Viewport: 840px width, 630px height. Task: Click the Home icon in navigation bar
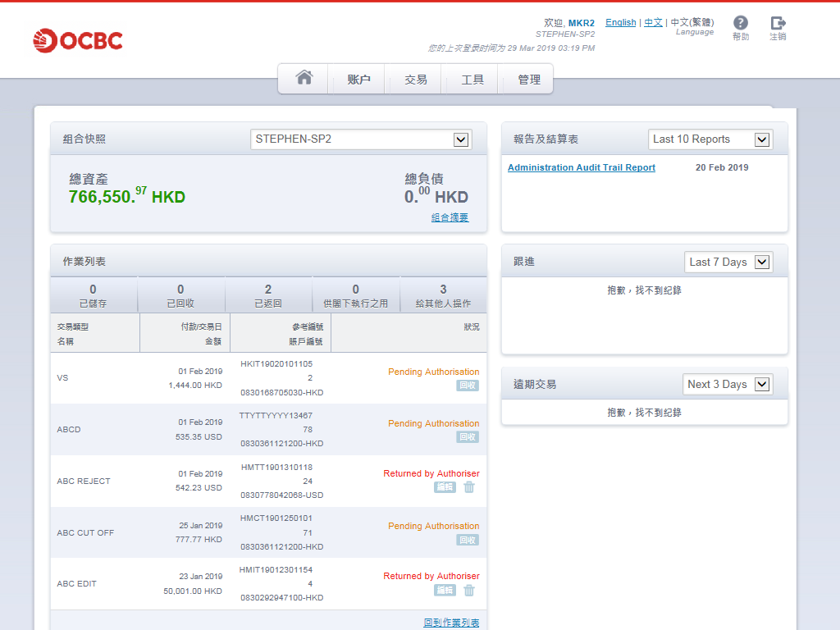(x=304, y=79)
